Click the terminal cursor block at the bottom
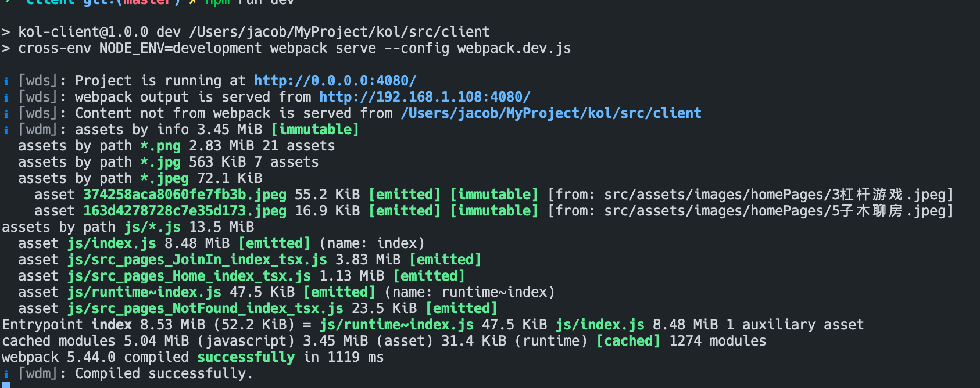 (6, 385)
